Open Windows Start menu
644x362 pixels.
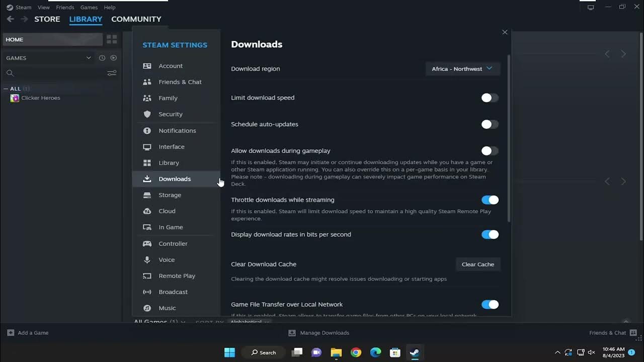pos(229,352)
